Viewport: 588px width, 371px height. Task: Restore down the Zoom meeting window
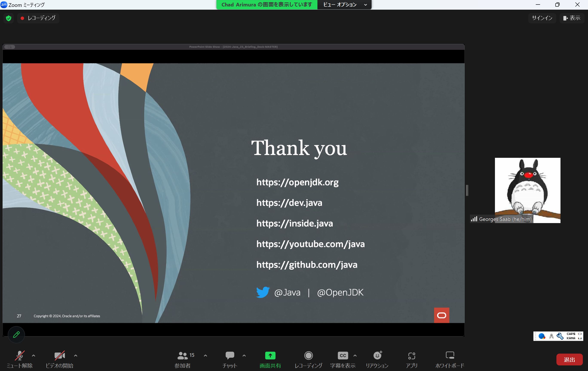click(557, 5)
